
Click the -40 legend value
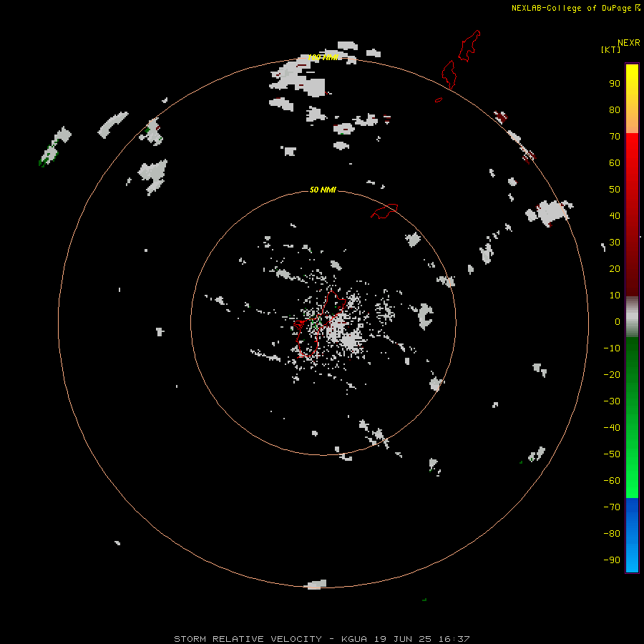click(612, 428)
